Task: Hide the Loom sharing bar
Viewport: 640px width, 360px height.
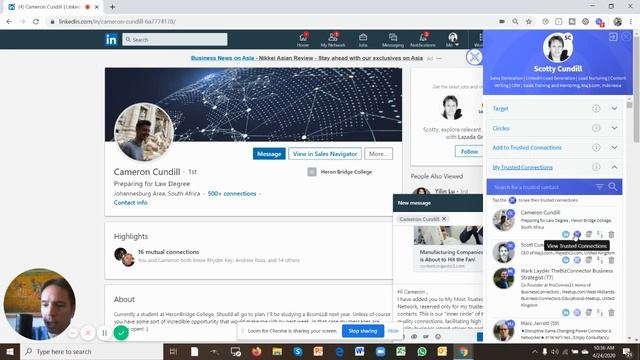Action: click(393, 331)
